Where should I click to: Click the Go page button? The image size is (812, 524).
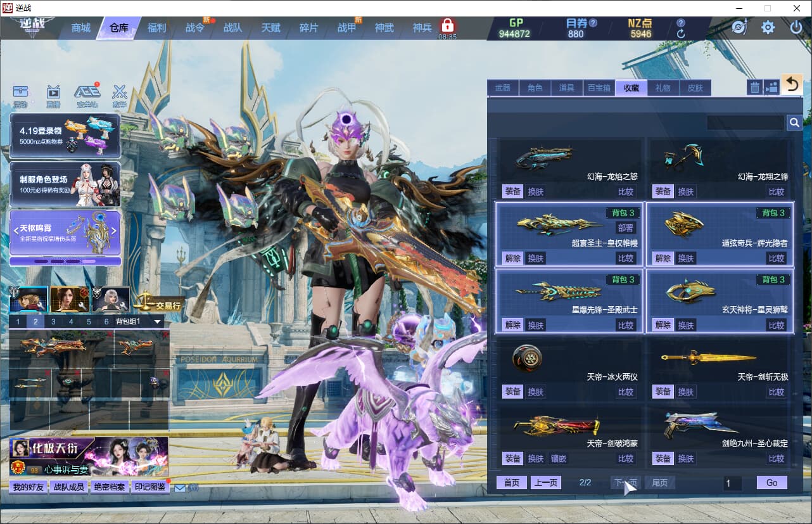pos(772,483)
